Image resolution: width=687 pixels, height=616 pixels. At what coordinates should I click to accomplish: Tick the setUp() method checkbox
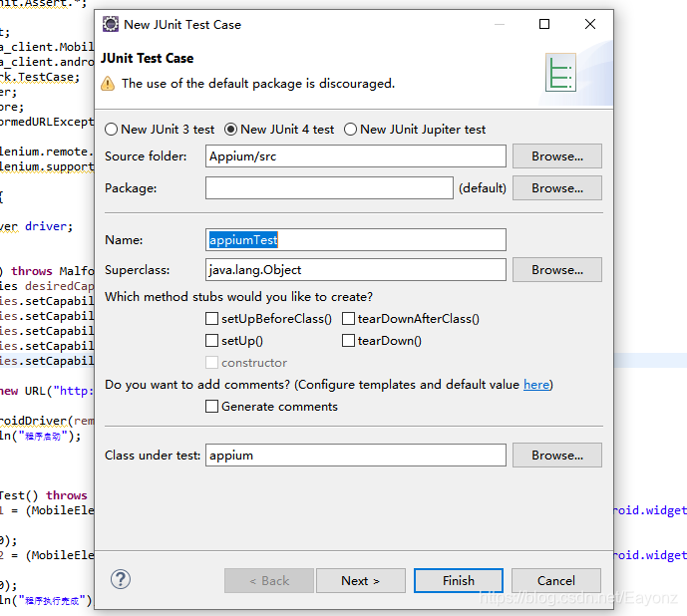[212, 341]
